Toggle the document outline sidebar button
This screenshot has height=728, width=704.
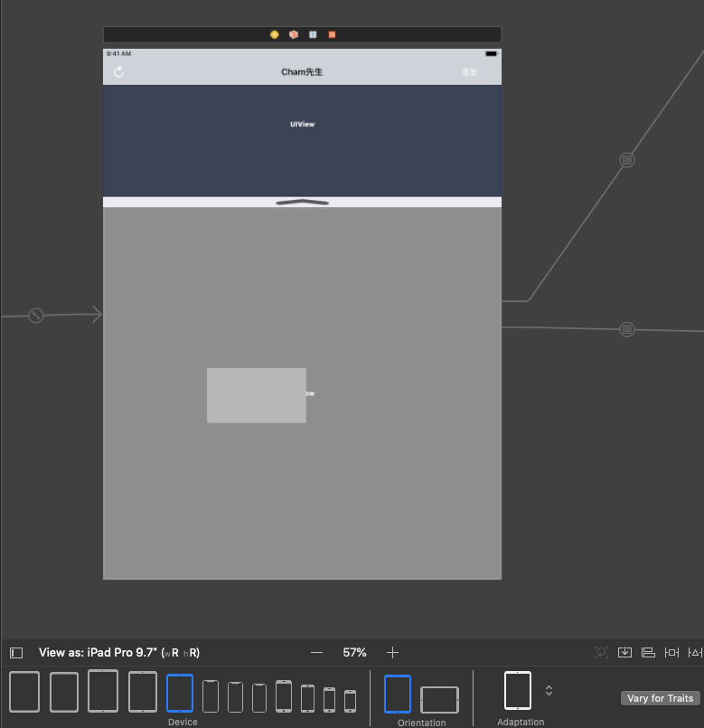pyautogui.click(x=16, y=653)
